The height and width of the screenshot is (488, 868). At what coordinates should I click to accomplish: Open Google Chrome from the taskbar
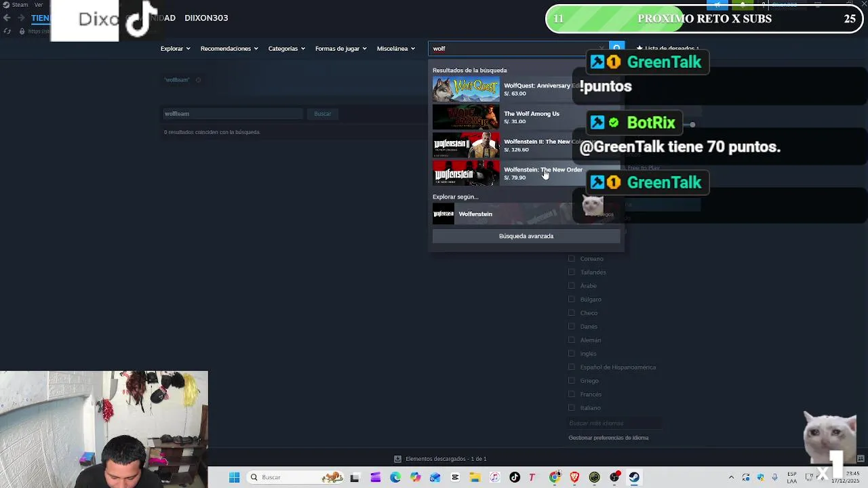(x=555, y=477)
